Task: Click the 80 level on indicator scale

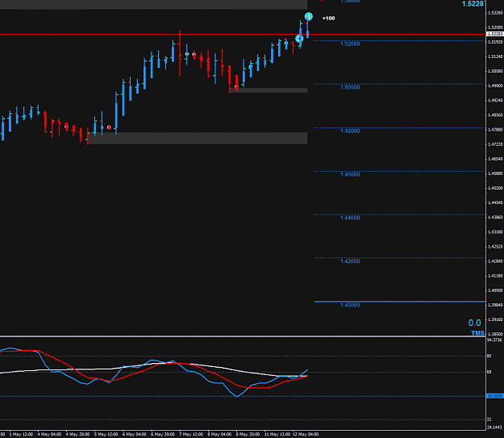Action: pos(489,356)
